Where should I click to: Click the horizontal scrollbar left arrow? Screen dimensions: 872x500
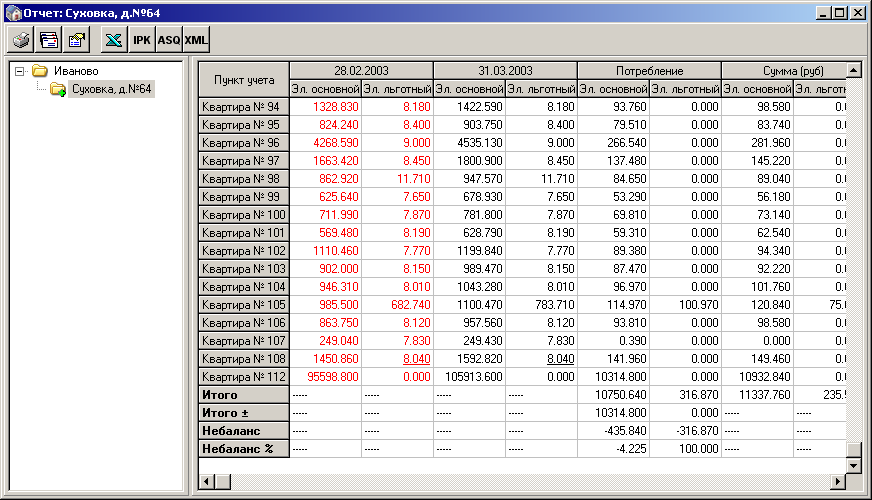tap(207, 482)
